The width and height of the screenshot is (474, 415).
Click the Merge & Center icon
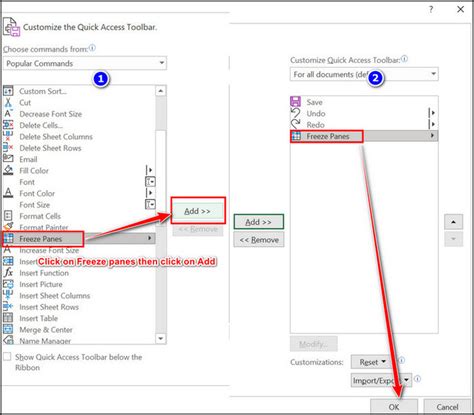click(8, 329)
